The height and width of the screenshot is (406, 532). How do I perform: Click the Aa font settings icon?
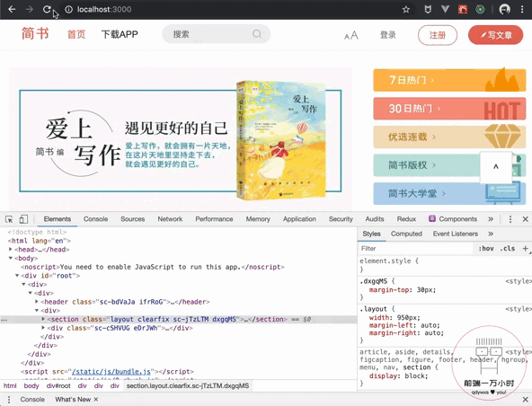tap(351, 35)
